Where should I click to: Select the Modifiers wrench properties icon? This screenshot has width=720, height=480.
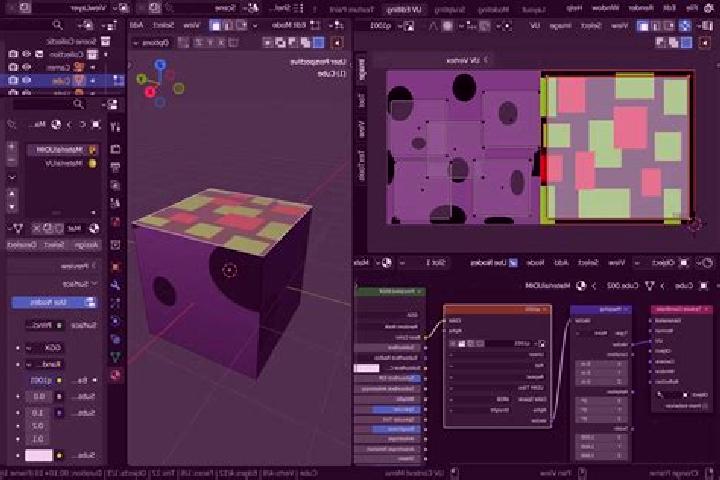click(116, 284)
